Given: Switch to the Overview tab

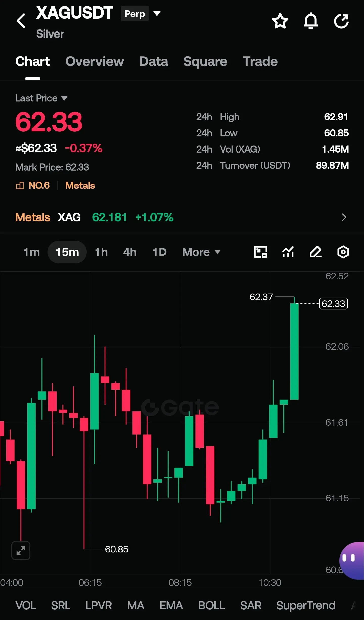Looking at the screenshot, I should 95,61.
